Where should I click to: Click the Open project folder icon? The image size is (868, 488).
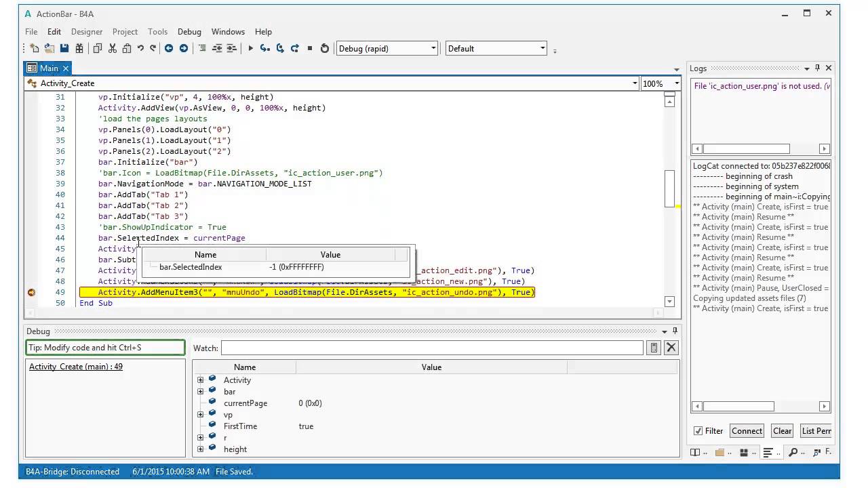point(50,48)
